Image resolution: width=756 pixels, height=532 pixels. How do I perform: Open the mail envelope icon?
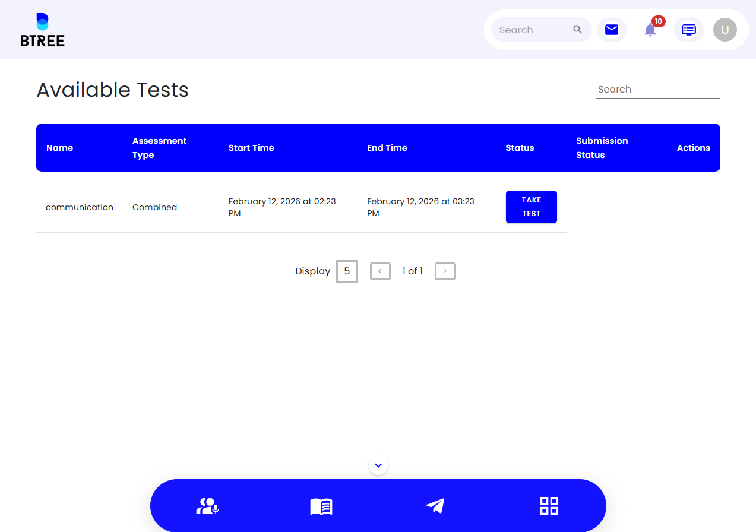point(612,30)
